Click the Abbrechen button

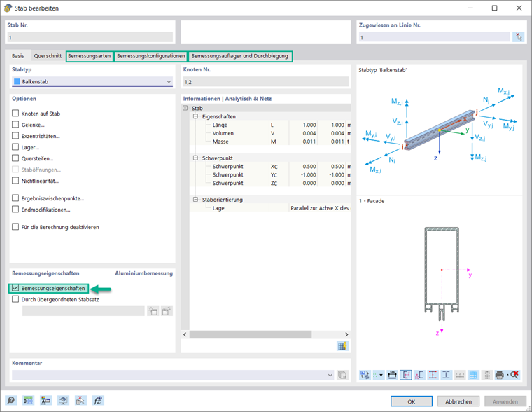pos(458,401)
